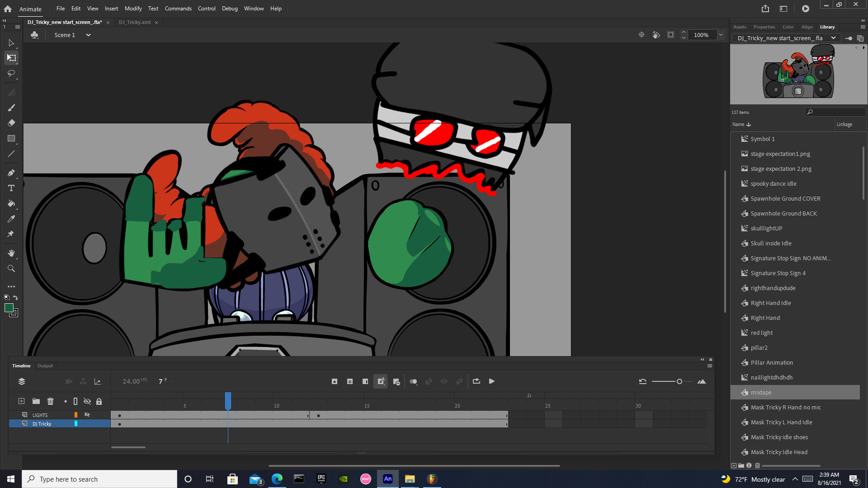Toggle lock all layers icon
This screenshot has height=488, width=868.
(99, 401)
